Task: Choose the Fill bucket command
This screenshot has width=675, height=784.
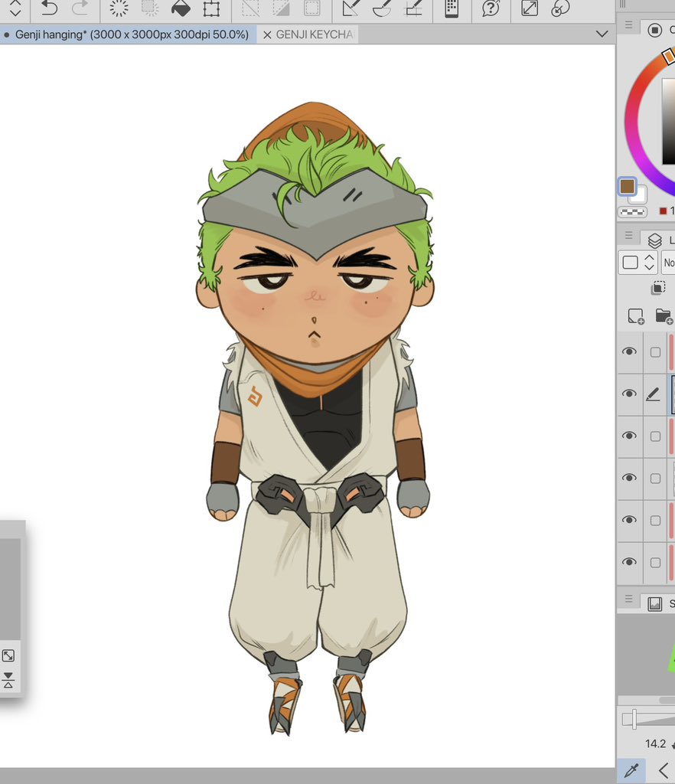Action: point(181,8)
